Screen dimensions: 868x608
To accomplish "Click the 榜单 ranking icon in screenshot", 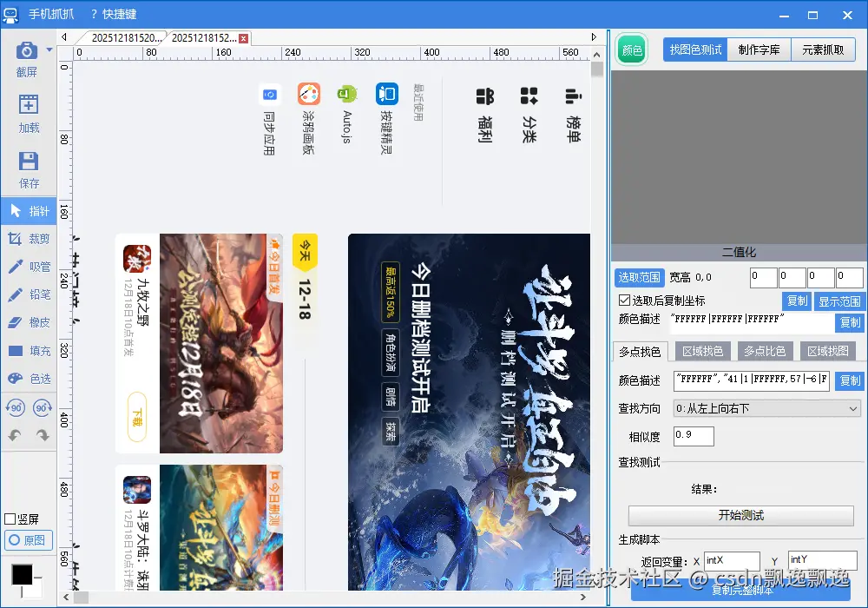I will click(x=573, y=96).
